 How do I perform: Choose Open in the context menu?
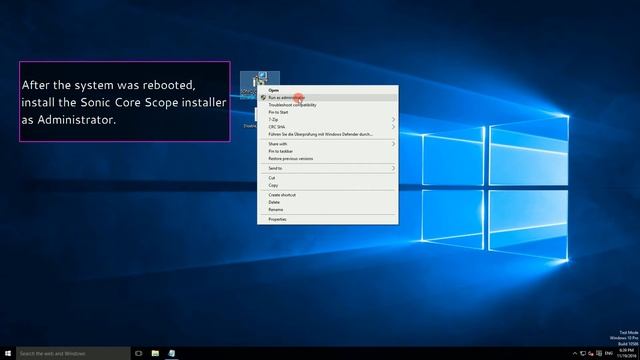pos(328,90)
